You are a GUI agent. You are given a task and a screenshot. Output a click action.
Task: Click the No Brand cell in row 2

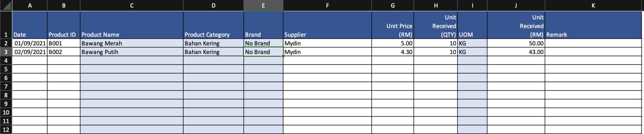pos(263,43)
